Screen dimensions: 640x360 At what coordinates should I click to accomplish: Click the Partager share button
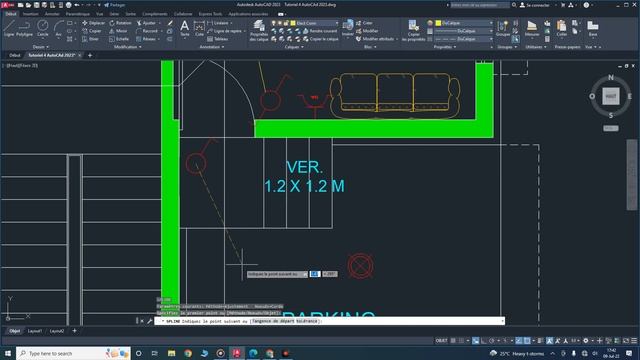[x=114, y=5]
